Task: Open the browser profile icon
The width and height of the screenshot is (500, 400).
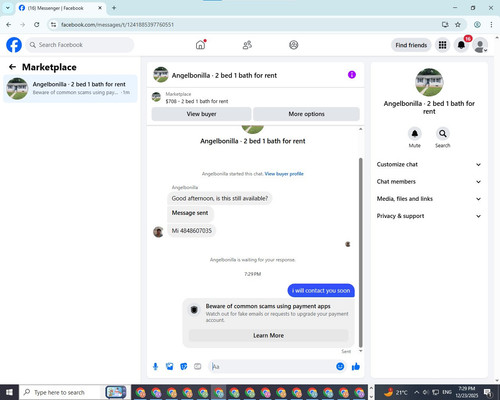Action: (x=477, y=24)
